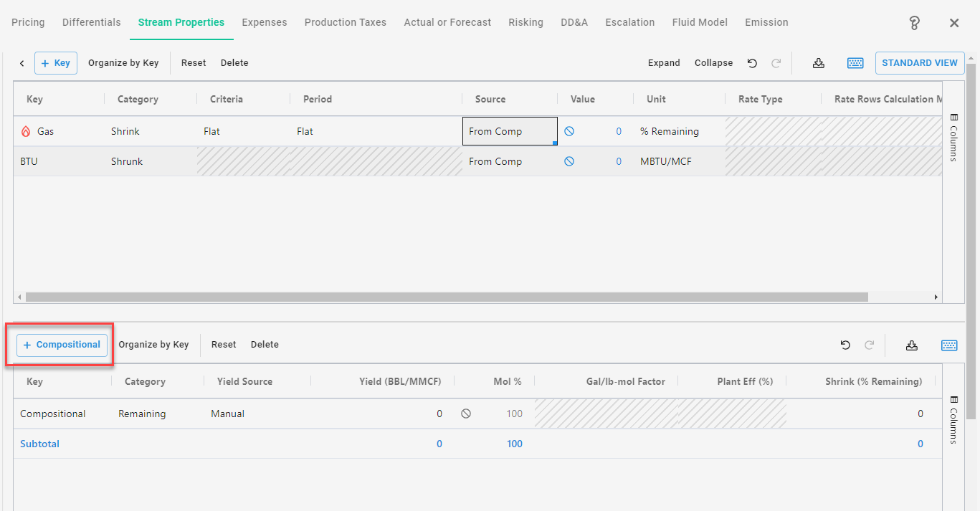980x511 pixels.
Task: Expand all rows with Expand button
Action: point(664,63)
